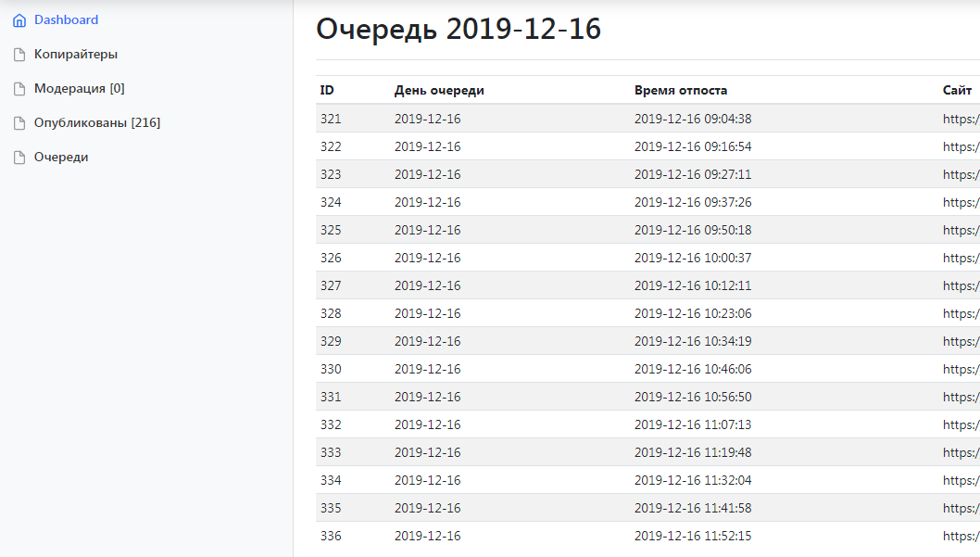Navigate to the Очереди page

tap(61, 158)
